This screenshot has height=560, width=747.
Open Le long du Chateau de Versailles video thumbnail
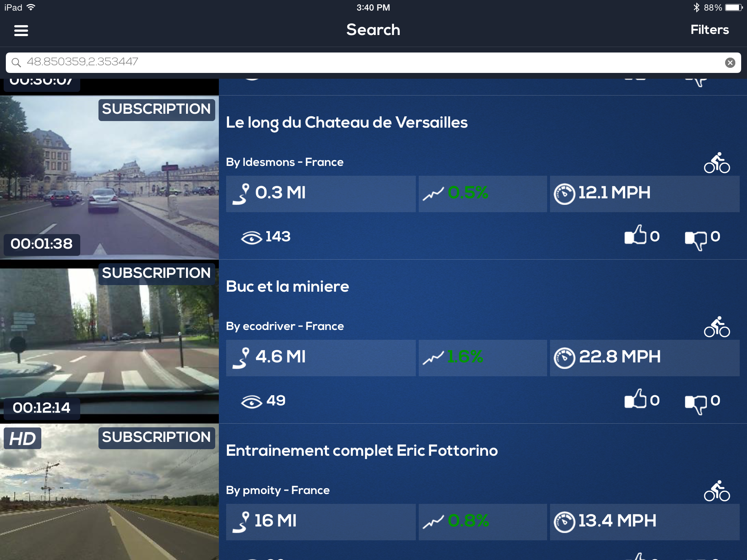click(x=109, y=178)
